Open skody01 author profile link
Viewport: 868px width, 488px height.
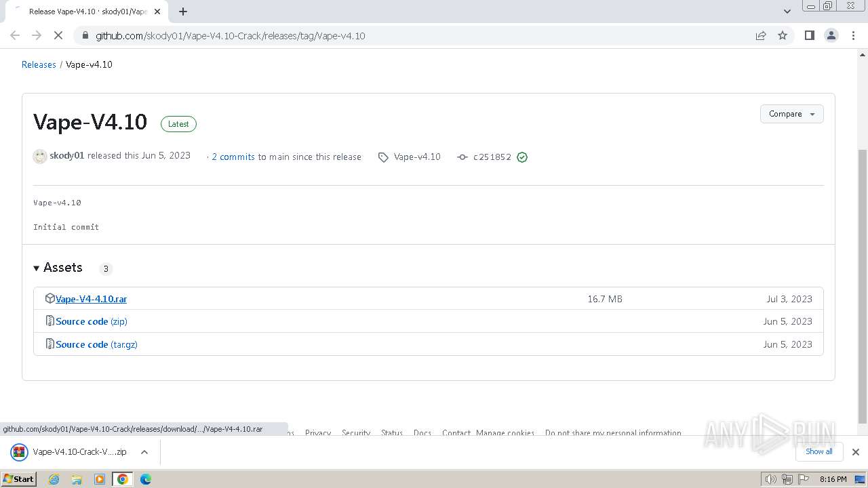pyautogui.click(x=66, y=156)
